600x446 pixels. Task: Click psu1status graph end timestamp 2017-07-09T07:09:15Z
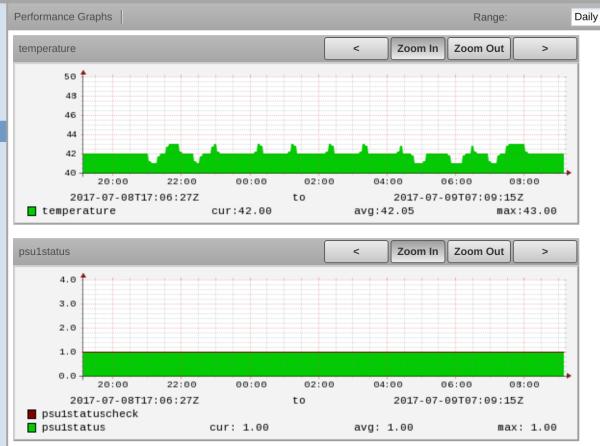458,400
